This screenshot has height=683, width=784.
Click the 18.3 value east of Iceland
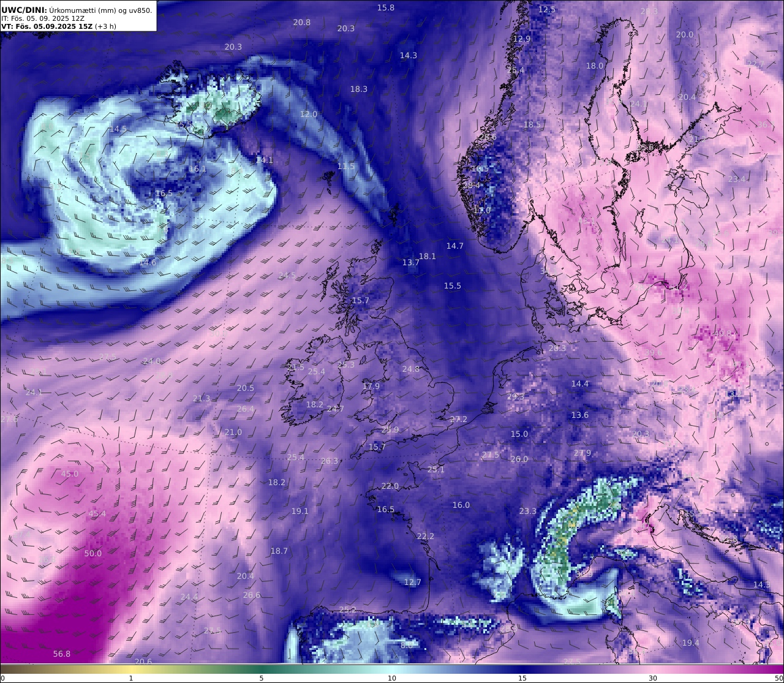click(x=359, y=89)
